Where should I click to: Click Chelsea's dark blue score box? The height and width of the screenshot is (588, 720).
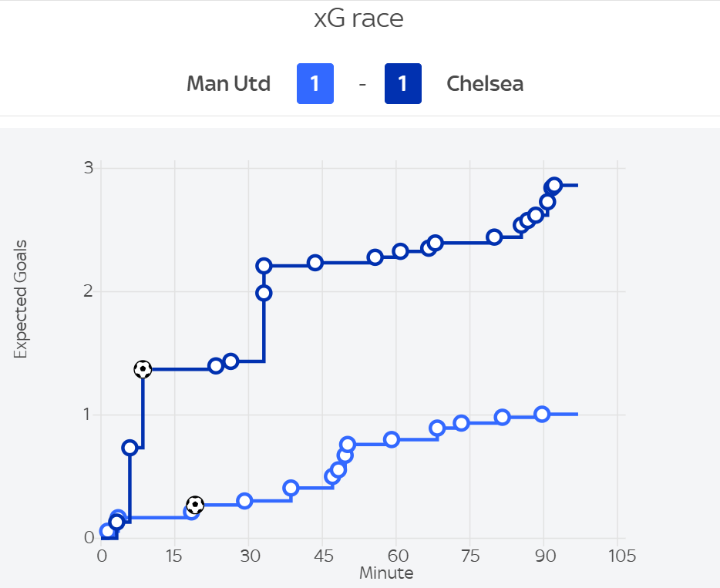click(x=402, y=84)
